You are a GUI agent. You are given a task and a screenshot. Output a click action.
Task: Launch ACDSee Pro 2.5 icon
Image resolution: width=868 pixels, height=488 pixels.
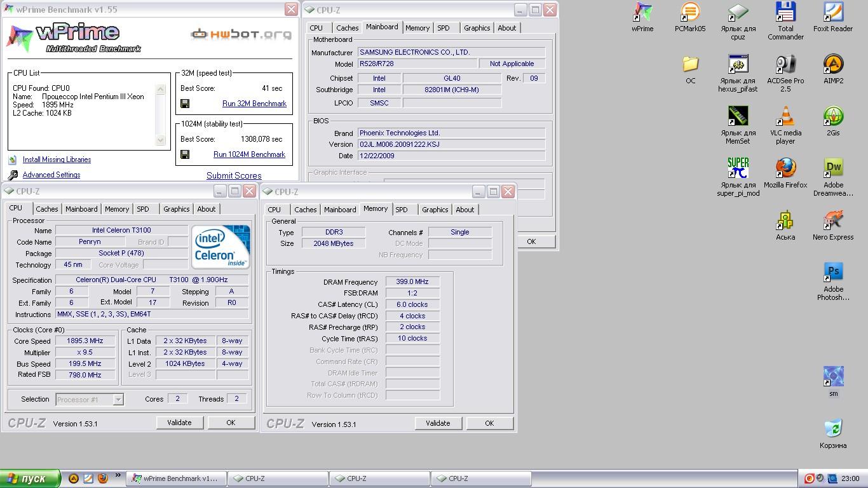[x=785, y=65]
